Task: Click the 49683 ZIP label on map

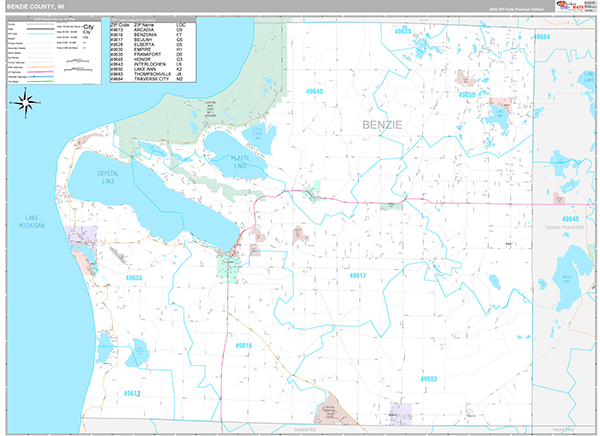Action: tap(429, 379)
